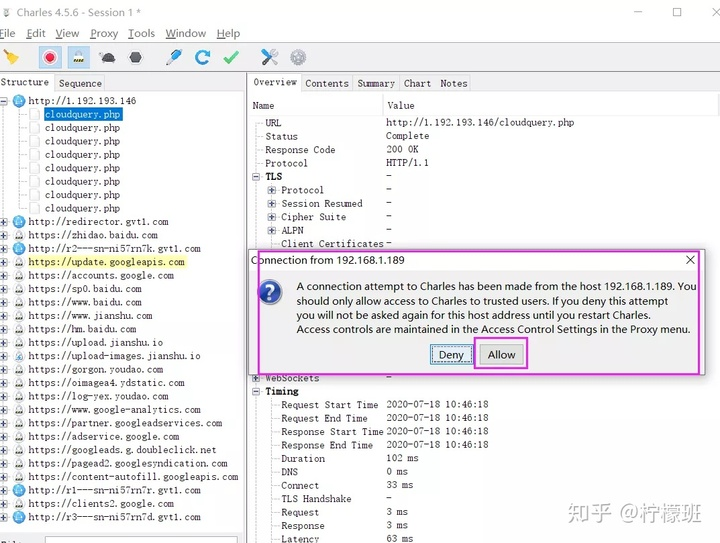Click the globe icon for http://r3---sn-ni57rn7d.gvt1.com

pos(19,517)
